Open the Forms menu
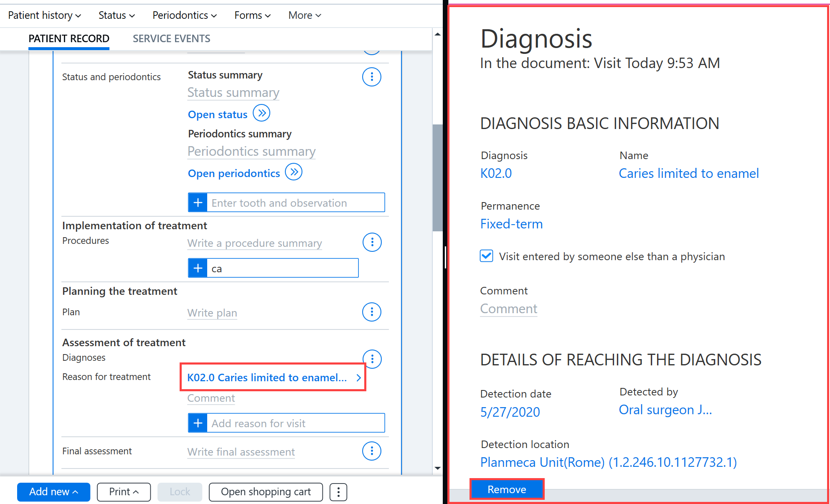The width and height of the screenshot is (830, 504). pyautogui.click(x=252, y=15)
